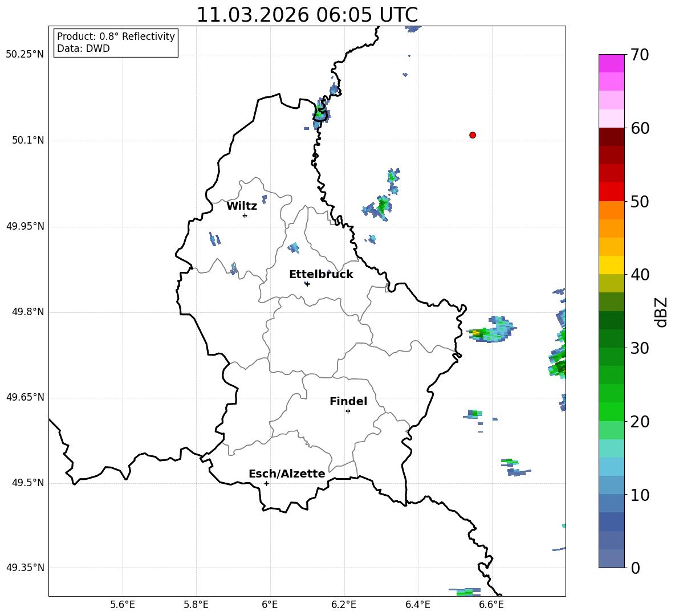Pick the magenta swatch atop the colorbar

tap(611, 64)
